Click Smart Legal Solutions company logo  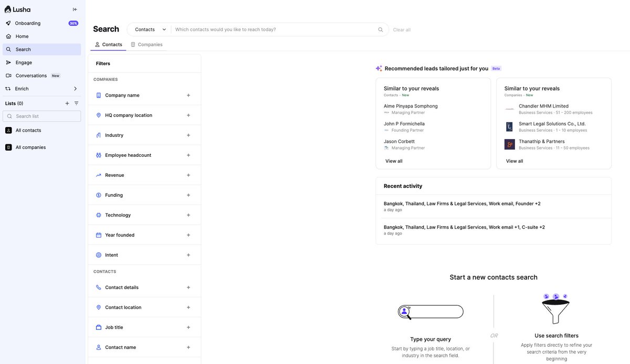click(509, 127)
